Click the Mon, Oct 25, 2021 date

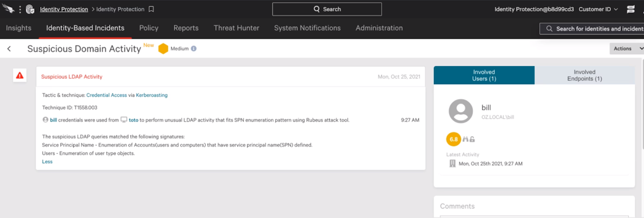pyautogui.click(x=399, y=77)
